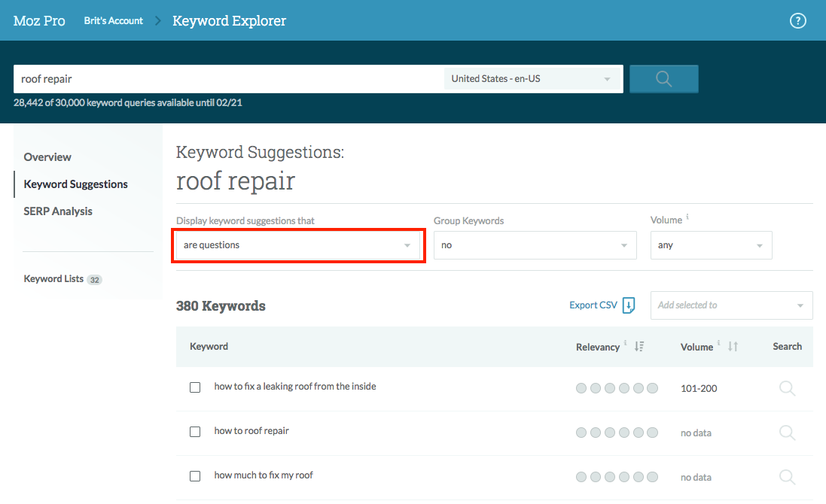Search 'how to fix a leaking roof' magnifier
826x504 pixels.
coord(787,388)
